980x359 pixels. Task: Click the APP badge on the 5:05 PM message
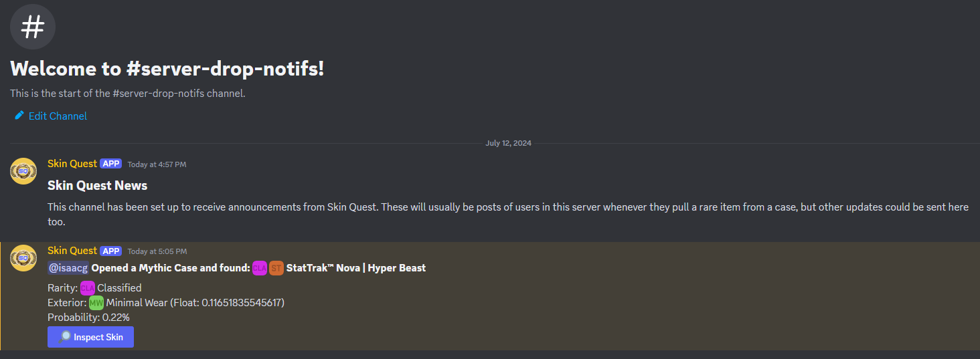[110, 251]
